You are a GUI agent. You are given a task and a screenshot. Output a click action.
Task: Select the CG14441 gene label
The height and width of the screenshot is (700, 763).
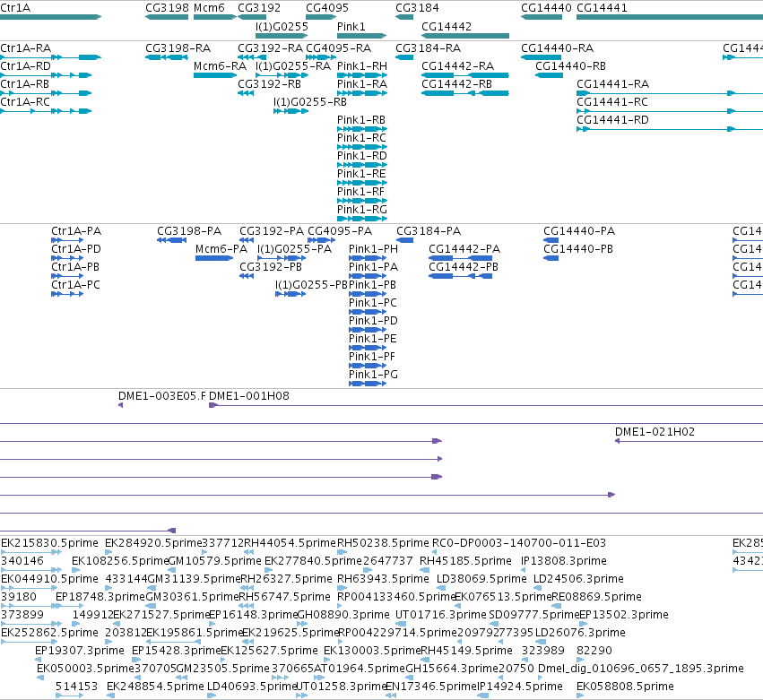602,8
